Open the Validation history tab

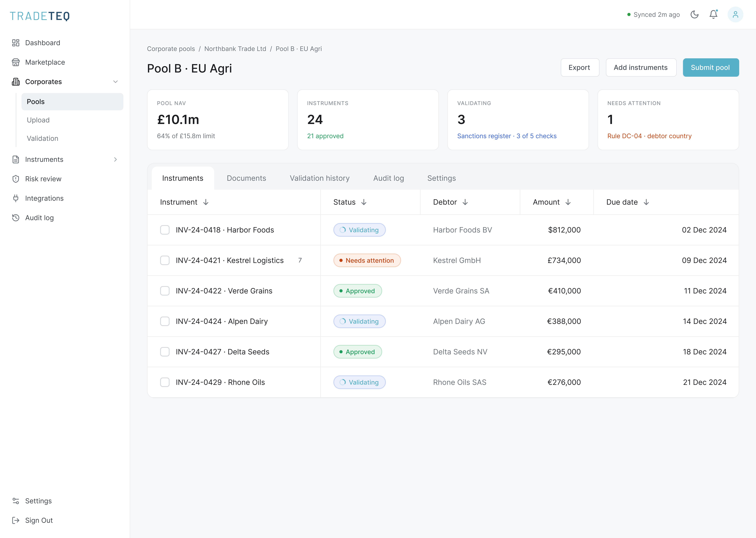[319, 178]
